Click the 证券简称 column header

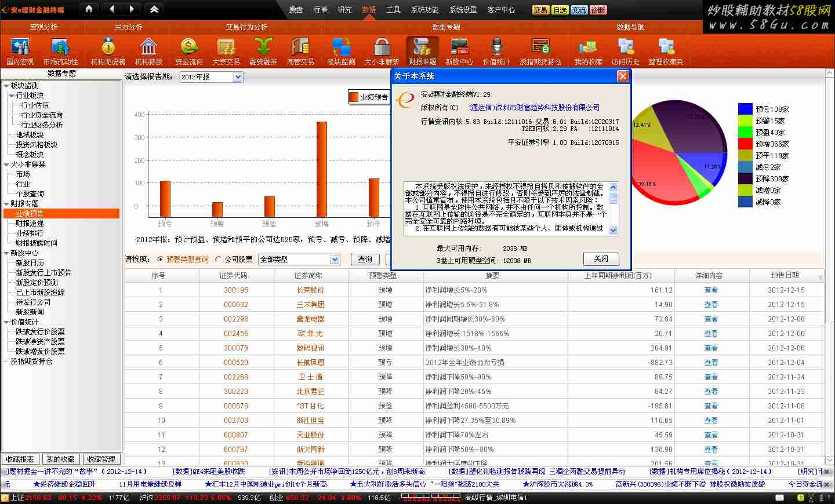308,276
